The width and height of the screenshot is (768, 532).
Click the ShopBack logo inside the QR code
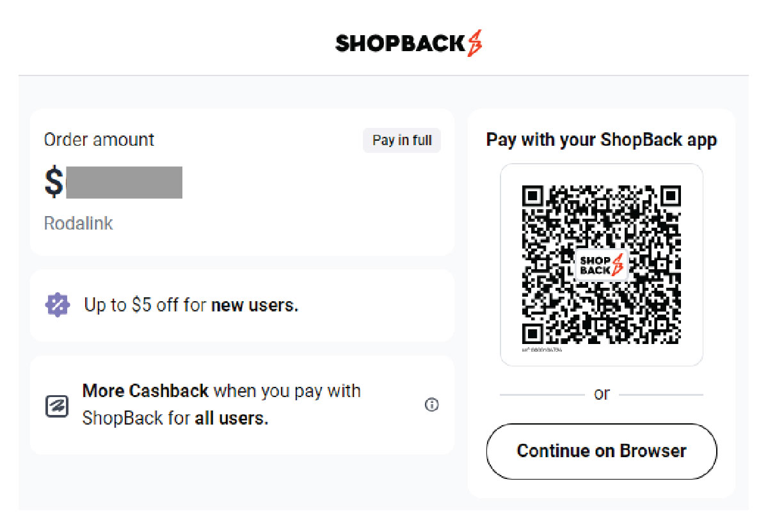tap(600, 265)
